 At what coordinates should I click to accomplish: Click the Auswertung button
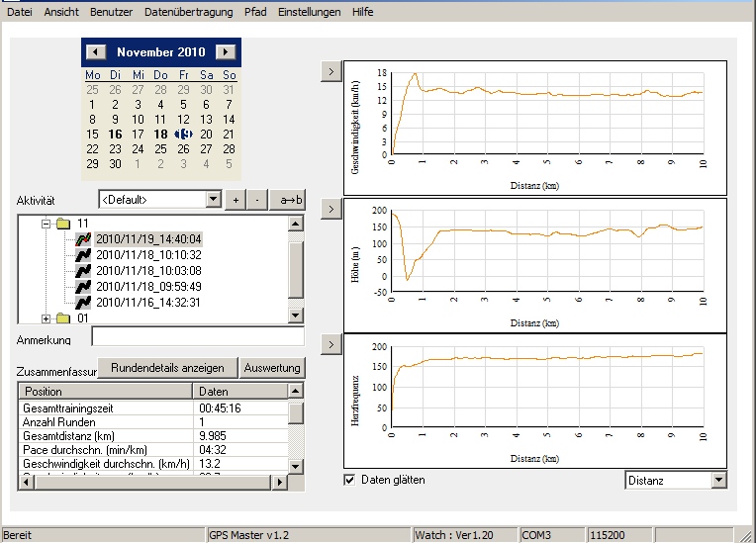pos(272,367)
